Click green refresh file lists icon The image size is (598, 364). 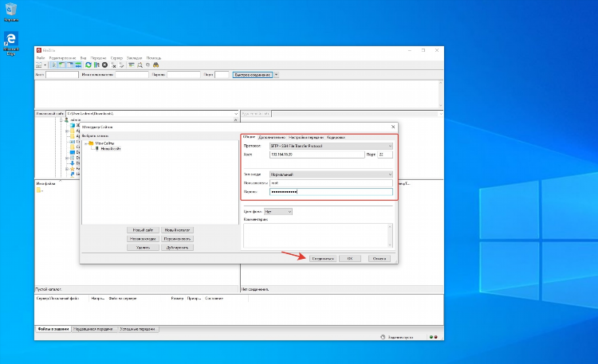click(x=89, y=65)
